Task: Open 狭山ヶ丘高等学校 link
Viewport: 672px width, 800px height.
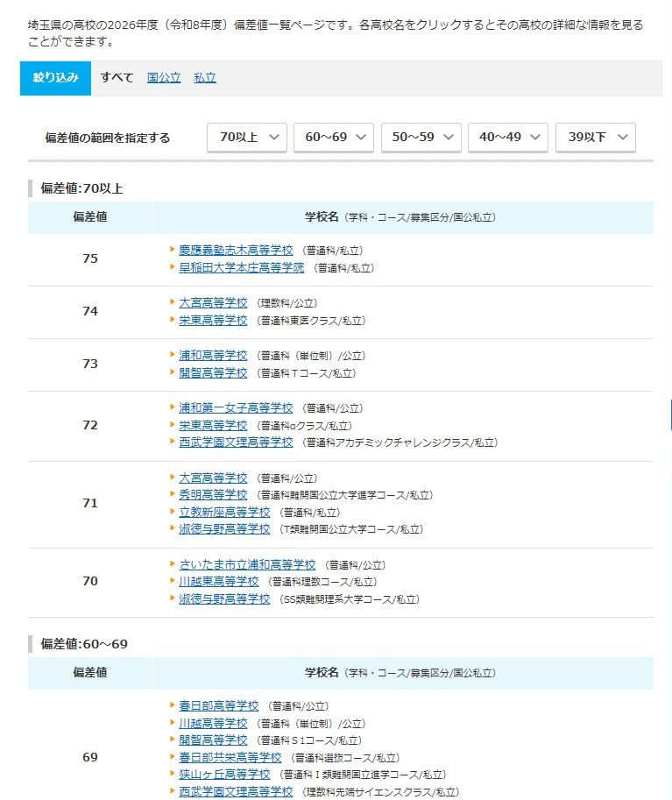Action: click(224, 775)
